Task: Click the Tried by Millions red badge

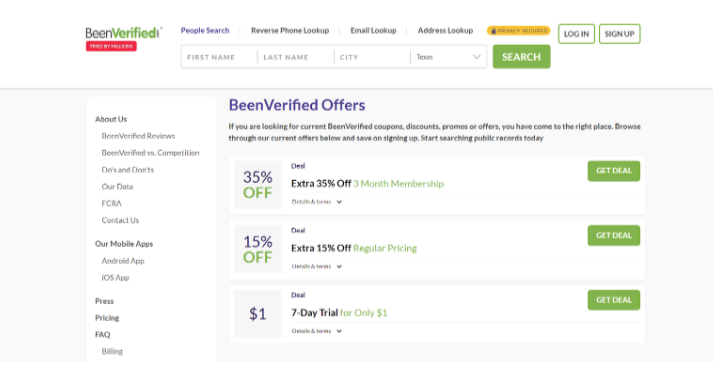Action: [111, 46]
